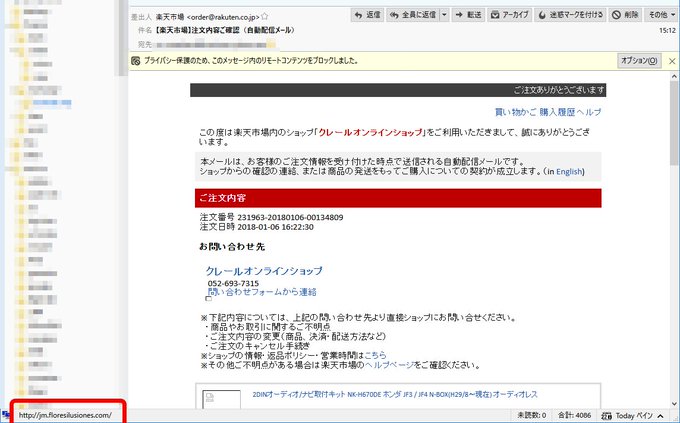Viewport: 680px width, 423px height.
Task: Delete the current message
Action: (x=625, y=15)
